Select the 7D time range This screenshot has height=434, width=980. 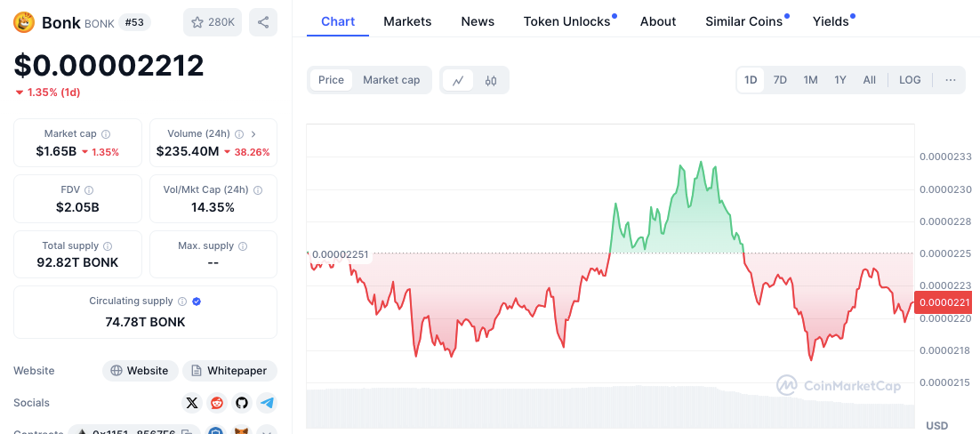click(x=780, y=80)
